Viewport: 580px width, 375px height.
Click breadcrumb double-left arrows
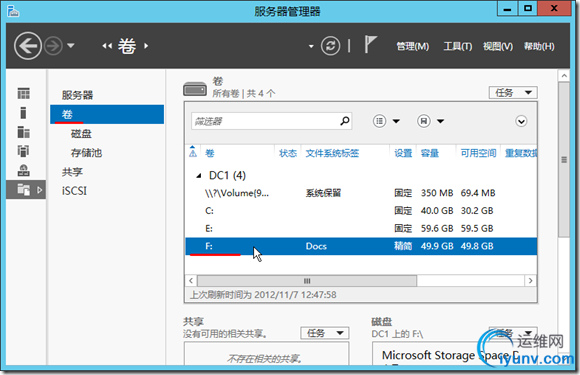107,46
